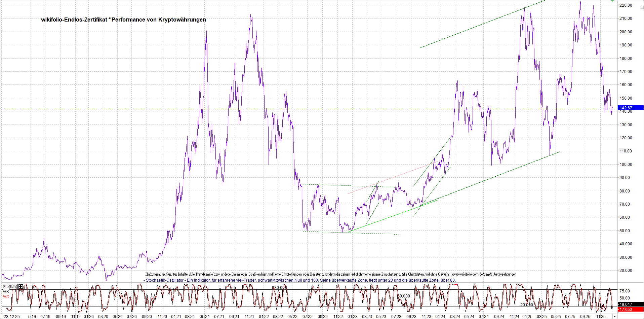Click the blue 142.67 current price tag
Image resolution: width=644 pixels, height=319 pixels.
click(630, 108)
